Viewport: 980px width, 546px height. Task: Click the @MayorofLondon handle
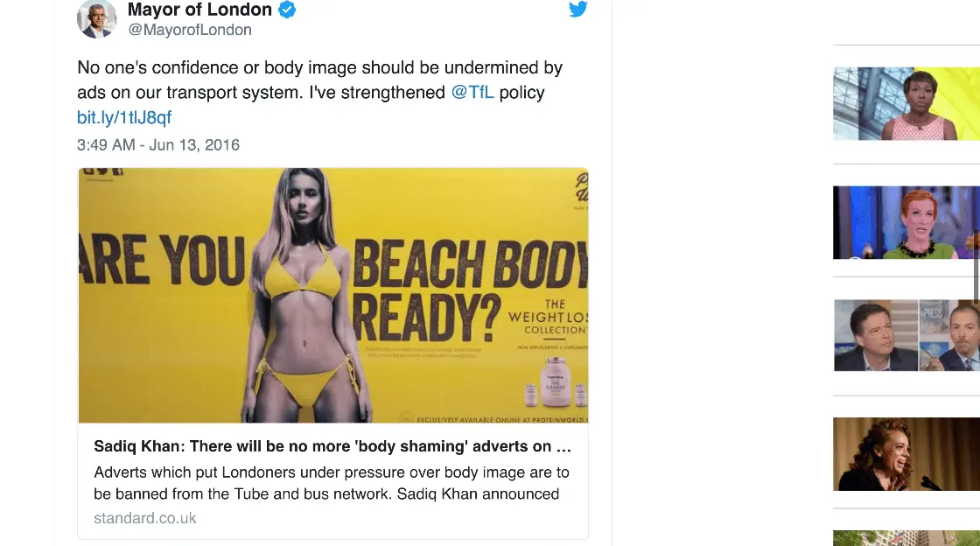pyautogui.click(x=190, y=30)
